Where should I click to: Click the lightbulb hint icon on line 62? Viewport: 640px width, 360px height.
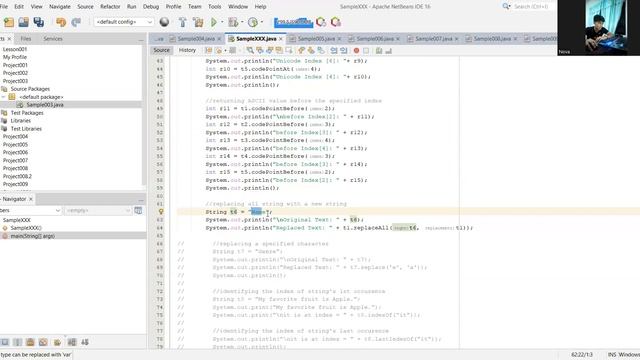tap(161, 212)
